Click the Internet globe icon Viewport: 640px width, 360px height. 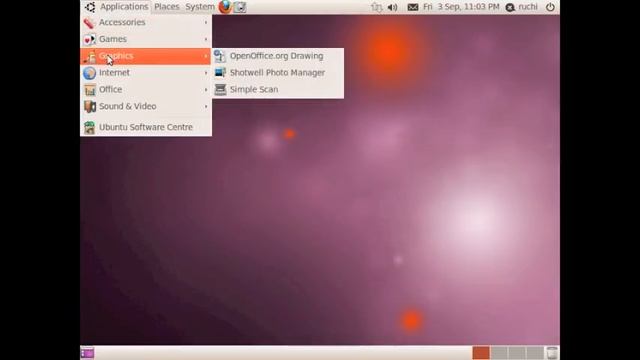(89, 73)
